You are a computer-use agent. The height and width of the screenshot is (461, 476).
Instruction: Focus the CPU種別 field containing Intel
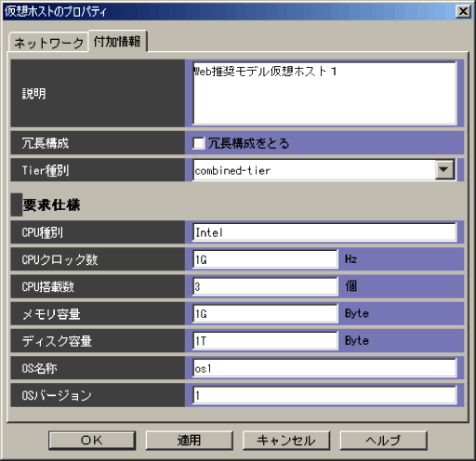pos(324,232)
